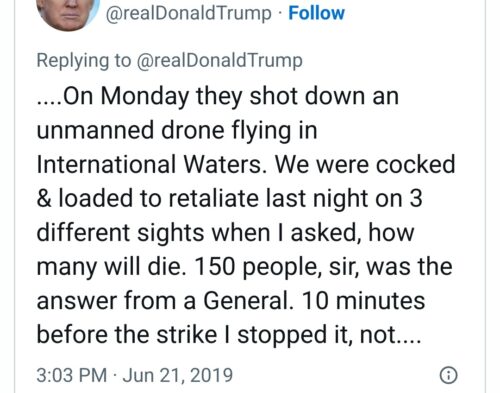Image resolution: width=500 pixels, height=393 pixels.
Task: Click 'before the strike' in the tweet
Action: [127, 335]
